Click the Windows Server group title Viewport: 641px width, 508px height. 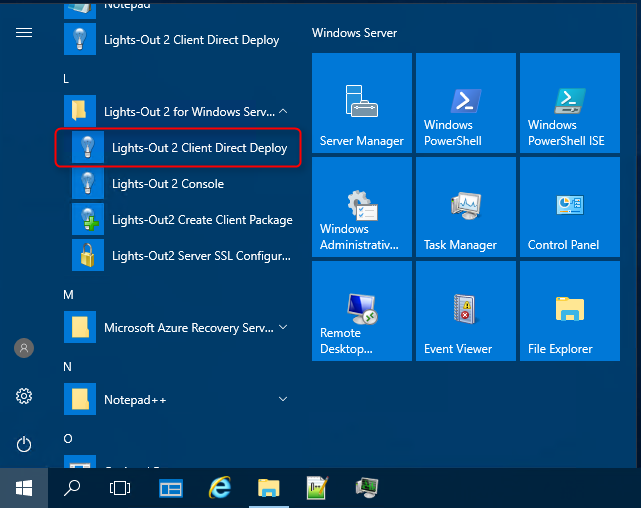tap(354, 33)
